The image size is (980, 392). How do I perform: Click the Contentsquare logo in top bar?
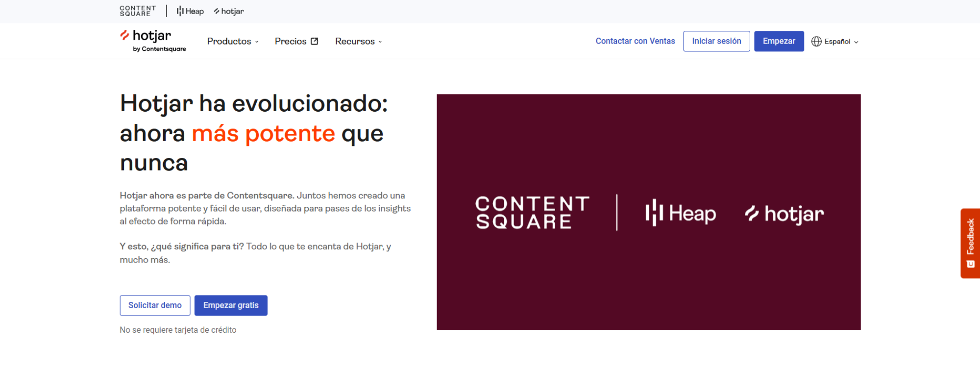[x=138, y=11]
